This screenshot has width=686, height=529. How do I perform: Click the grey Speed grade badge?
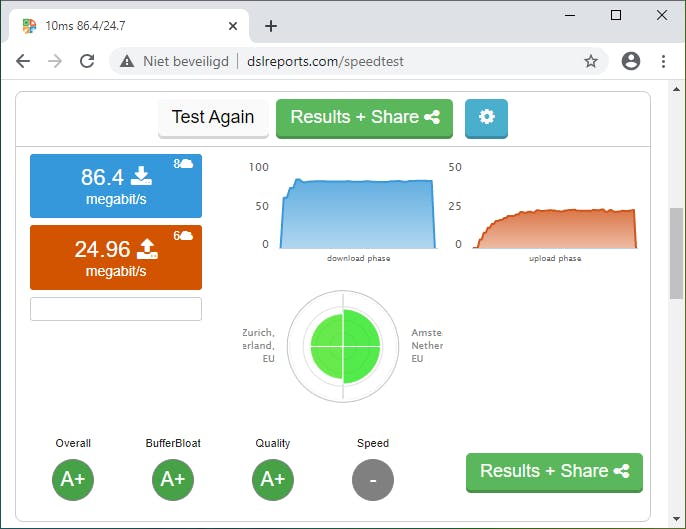click(373, 480)
